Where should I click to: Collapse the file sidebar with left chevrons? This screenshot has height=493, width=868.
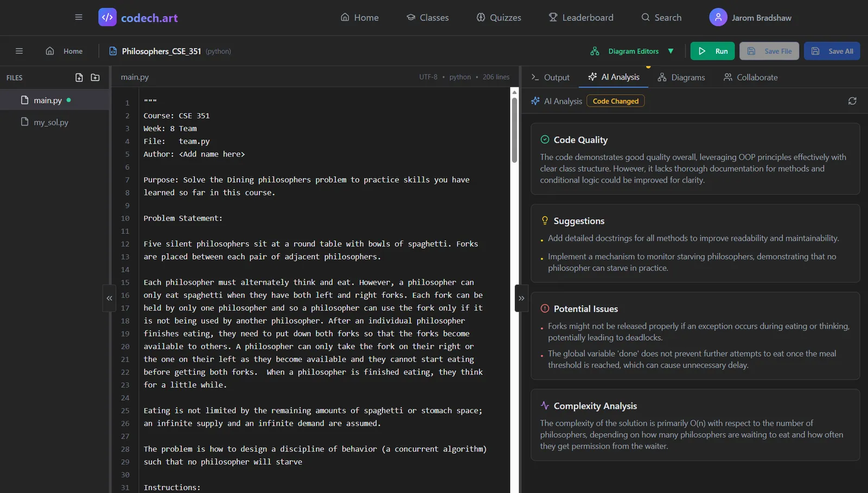tap(110, 298)
